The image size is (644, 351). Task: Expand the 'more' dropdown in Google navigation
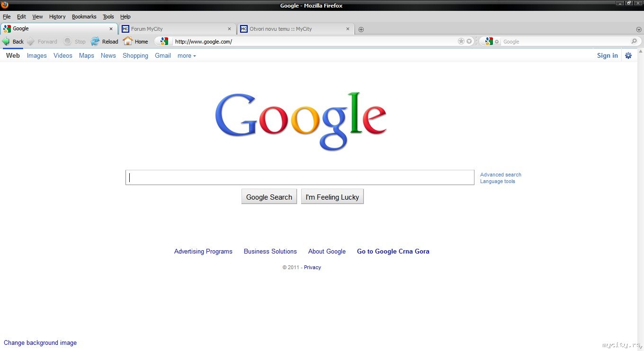click(x=187, y=56)
